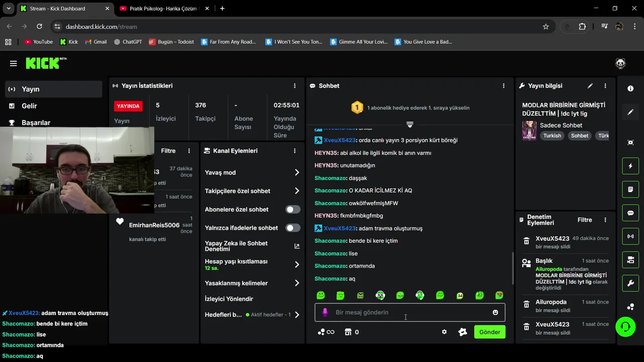Expand Hesap yaşı kısıtlaması arrow
Screen dimensions: 644x362
point(297,264)
